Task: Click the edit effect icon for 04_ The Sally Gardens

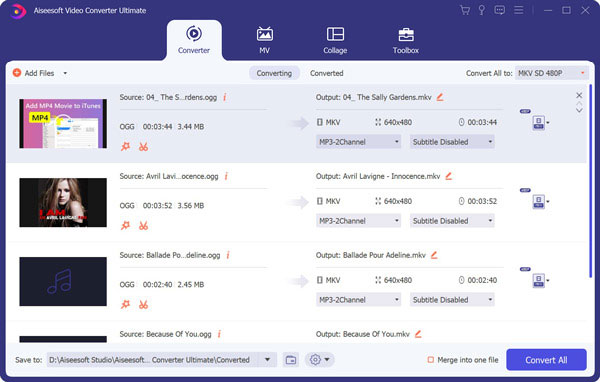Action: (x=125, y=147)
